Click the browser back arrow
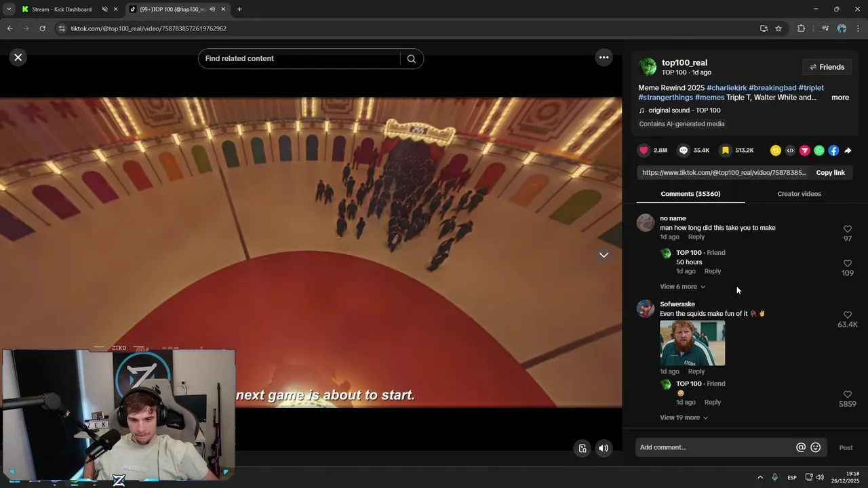 point(9,28)
